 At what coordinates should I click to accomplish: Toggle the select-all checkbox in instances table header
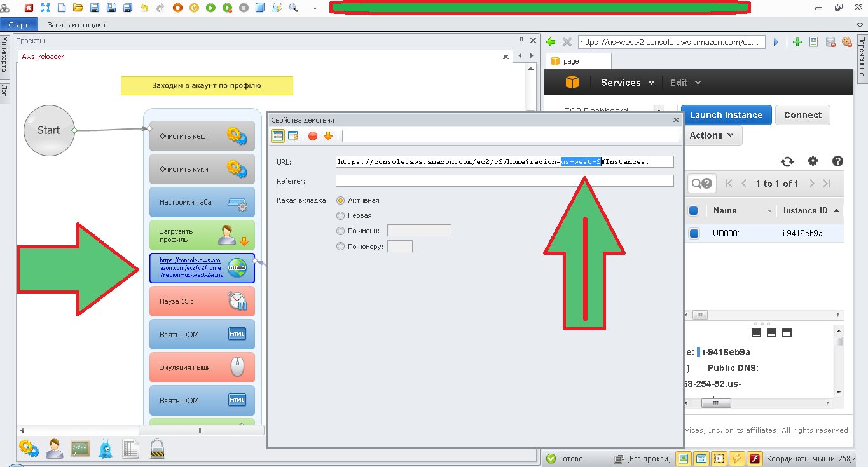coord(694,210)
